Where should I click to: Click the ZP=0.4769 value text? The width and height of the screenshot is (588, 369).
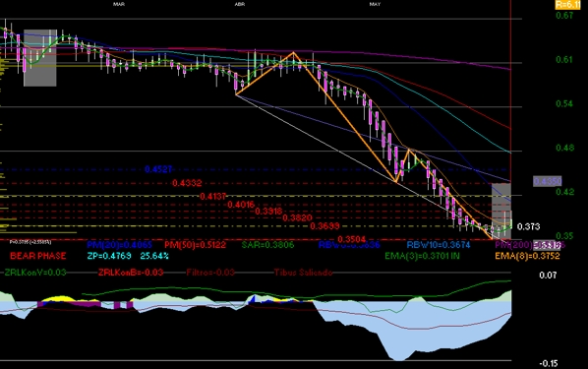(109, 256)
